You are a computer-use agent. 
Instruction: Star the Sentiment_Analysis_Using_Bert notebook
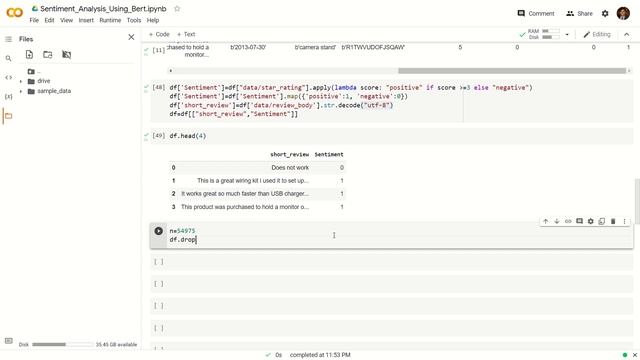177,9
